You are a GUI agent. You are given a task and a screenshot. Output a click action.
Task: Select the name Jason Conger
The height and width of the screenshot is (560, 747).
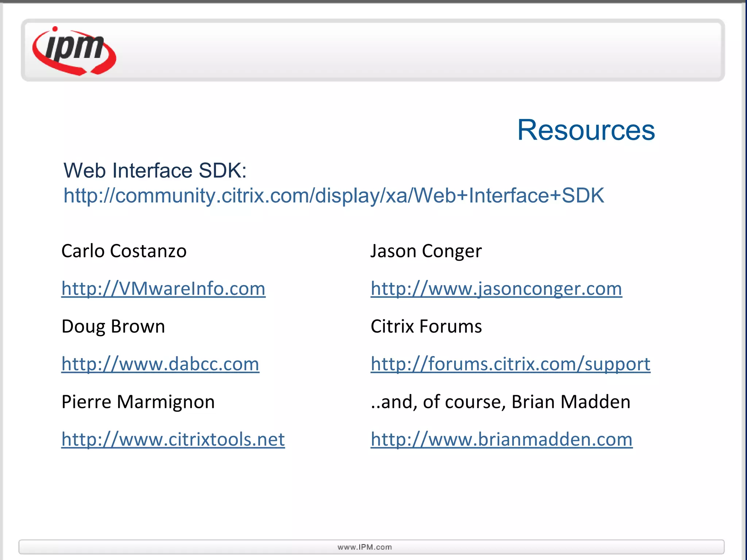coord(426,252)
